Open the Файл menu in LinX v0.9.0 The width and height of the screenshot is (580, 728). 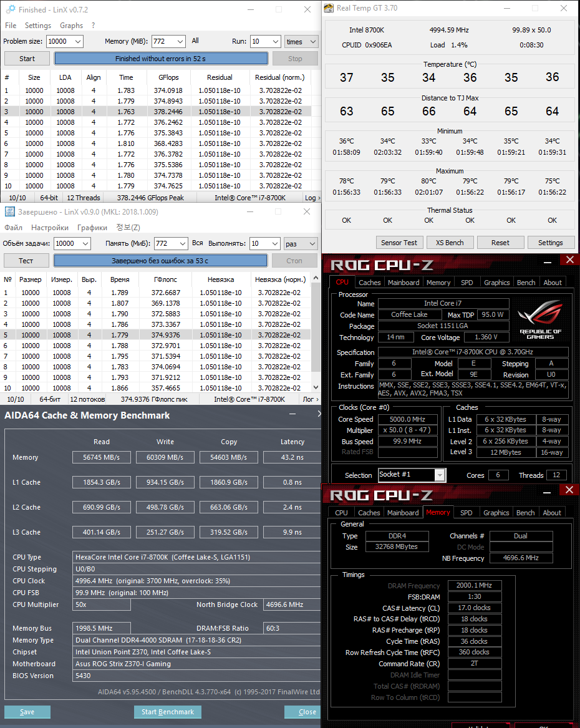14,228
